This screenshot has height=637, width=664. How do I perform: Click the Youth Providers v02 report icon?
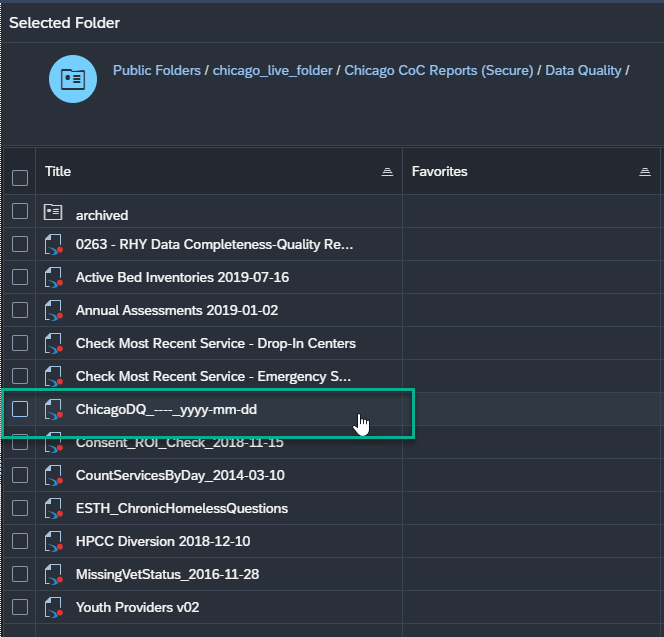[53, 608]
